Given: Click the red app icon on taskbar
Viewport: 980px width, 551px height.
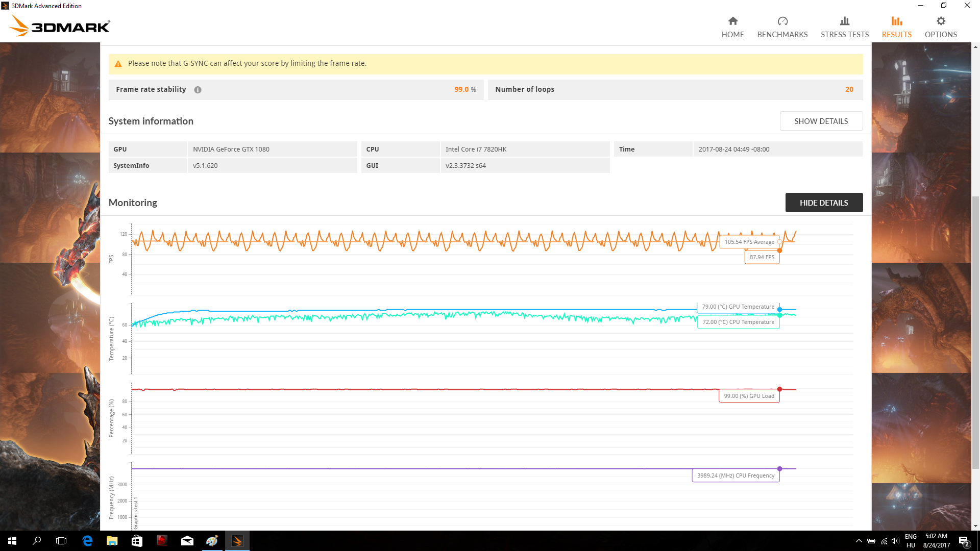Looking at the screenshot, I should point(162,541).
